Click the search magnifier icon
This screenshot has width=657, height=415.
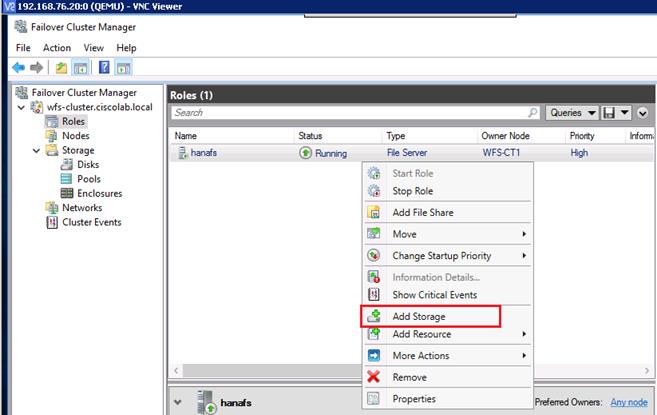pos(533,113)
